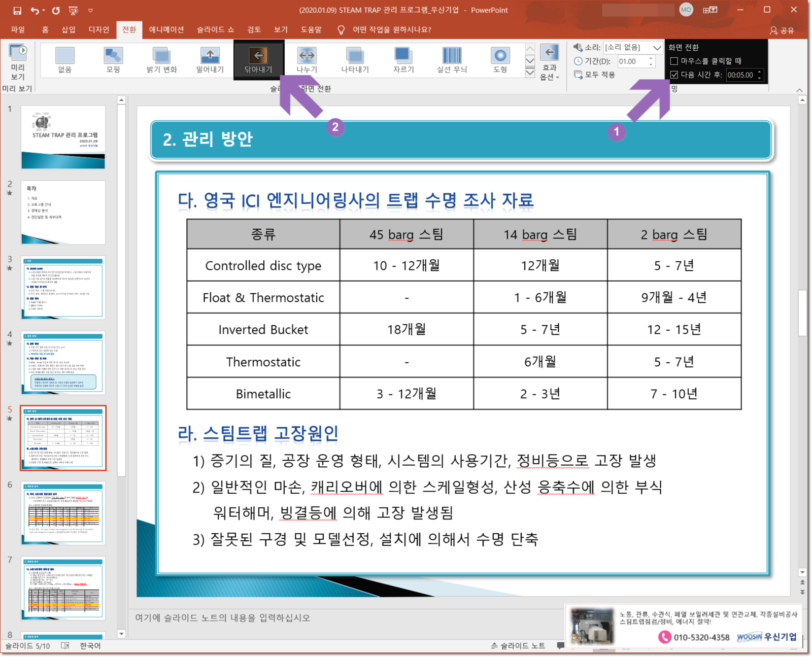Screen dimensions: 812x657
Task: Click the Undo icon
Action: click(35, 10)
